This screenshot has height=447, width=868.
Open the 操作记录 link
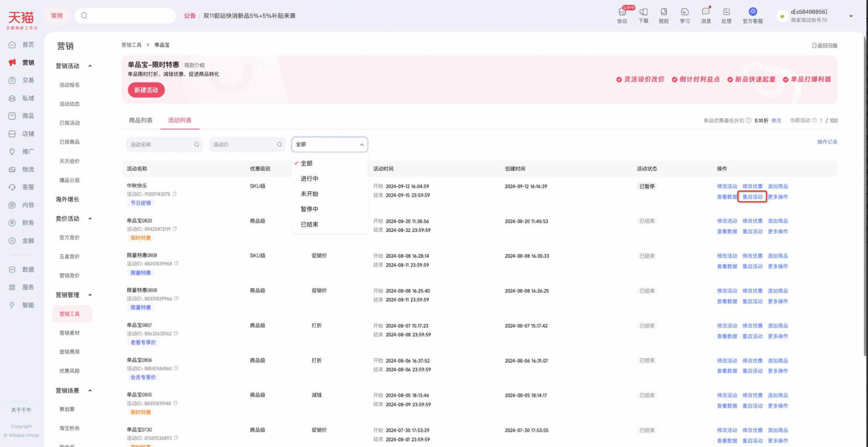[x=827, y=142]
